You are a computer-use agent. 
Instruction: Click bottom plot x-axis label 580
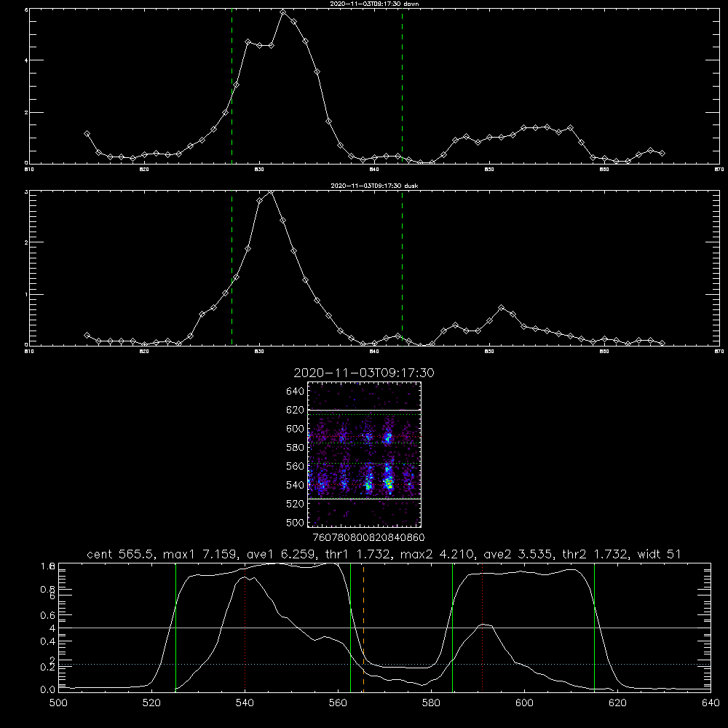(431, 703)
